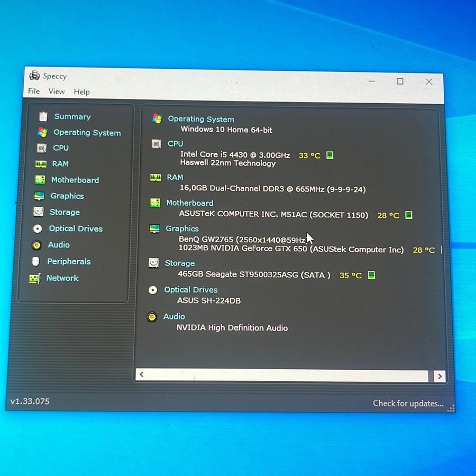Screen dimensions: 476x476
Task: Open RAM section via its sidebar icon
Action: [x=41, y=164]
